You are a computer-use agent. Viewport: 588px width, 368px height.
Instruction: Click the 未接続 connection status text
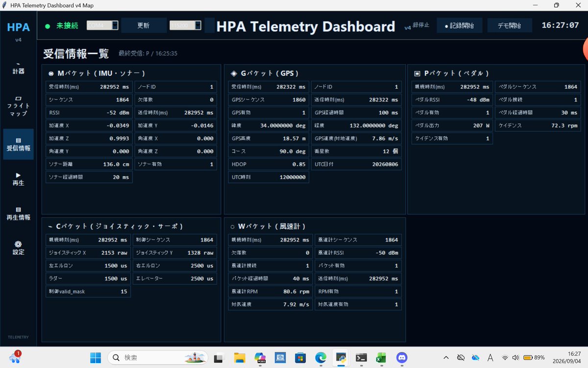pyautogui.click(x=67, y=25)
